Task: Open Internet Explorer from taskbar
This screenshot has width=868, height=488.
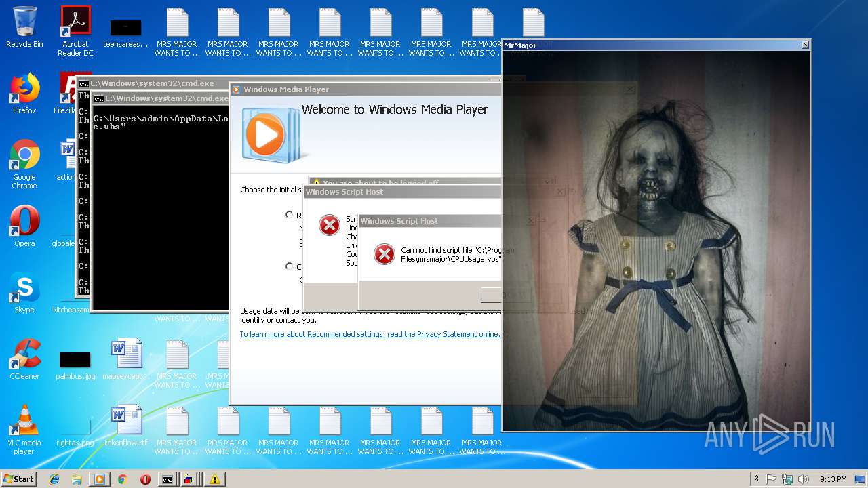Action: [x=54, y=479]
